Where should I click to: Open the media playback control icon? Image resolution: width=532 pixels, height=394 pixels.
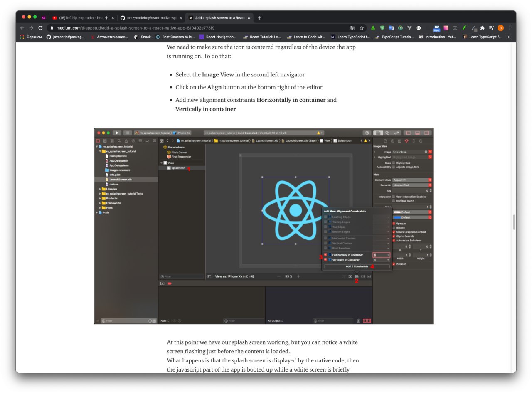[491, 28]
